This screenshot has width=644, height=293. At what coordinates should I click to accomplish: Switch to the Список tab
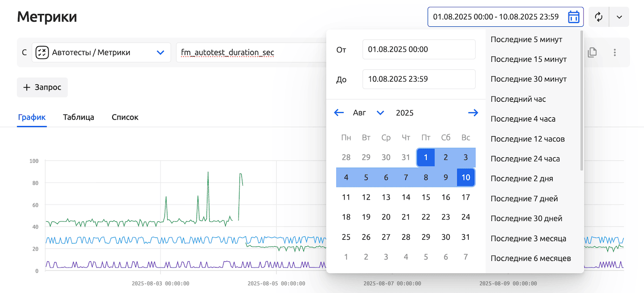click(125, 117)
